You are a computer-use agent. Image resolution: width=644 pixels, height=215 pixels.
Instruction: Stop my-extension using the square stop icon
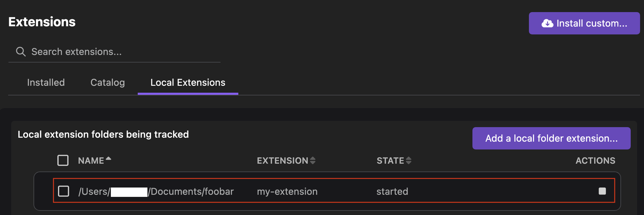(602, 191)
